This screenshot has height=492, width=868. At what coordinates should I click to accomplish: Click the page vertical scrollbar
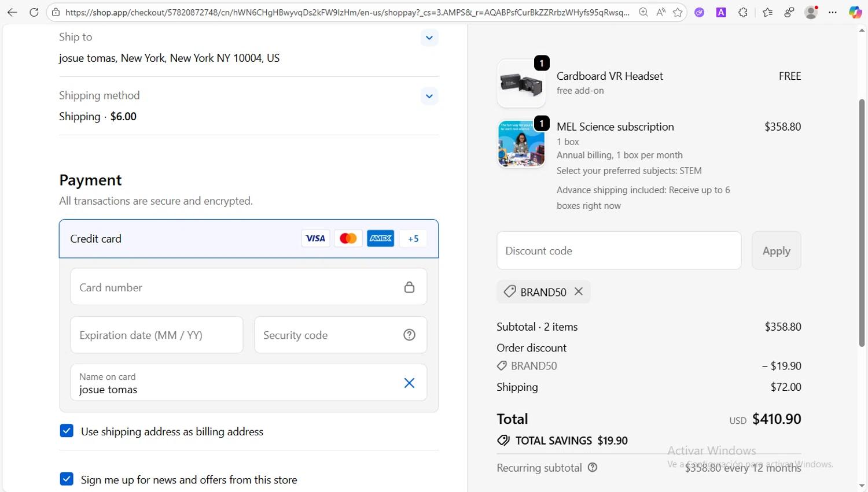pyautogui.click(x=862, y=223)
